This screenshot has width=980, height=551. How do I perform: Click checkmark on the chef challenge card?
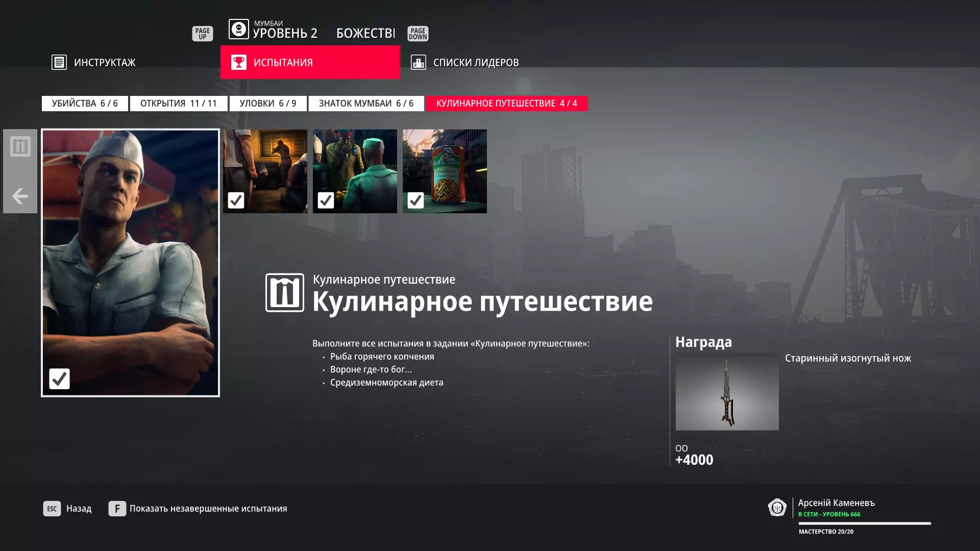(x=59, y=379)
